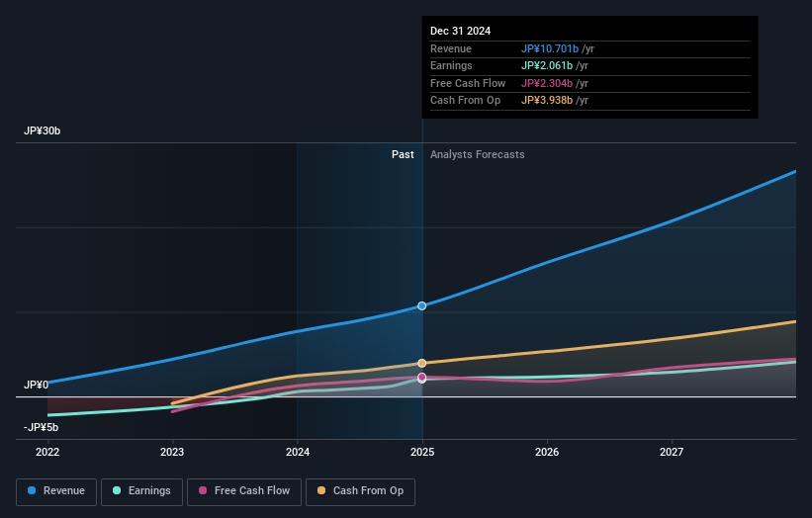812x518 pixels.
Task: Toggle the Revenue legend button
Action: pos(56,491)
